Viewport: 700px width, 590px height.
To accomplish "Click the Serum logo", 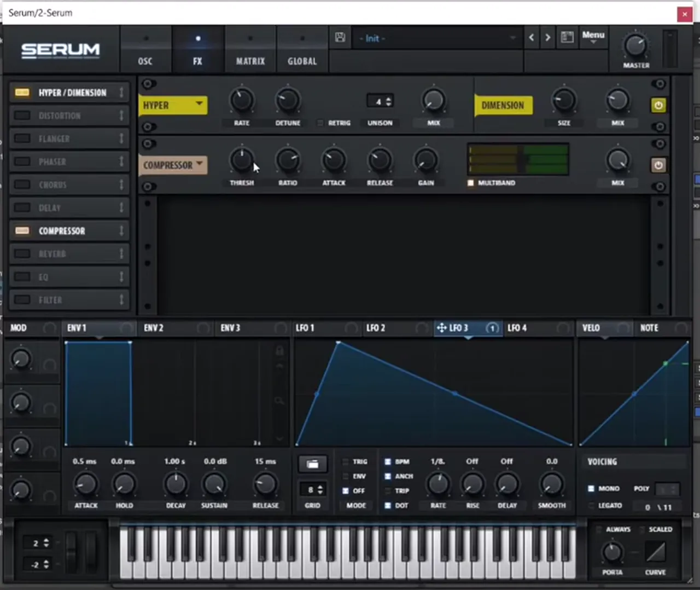I will [x=61, y=51].
